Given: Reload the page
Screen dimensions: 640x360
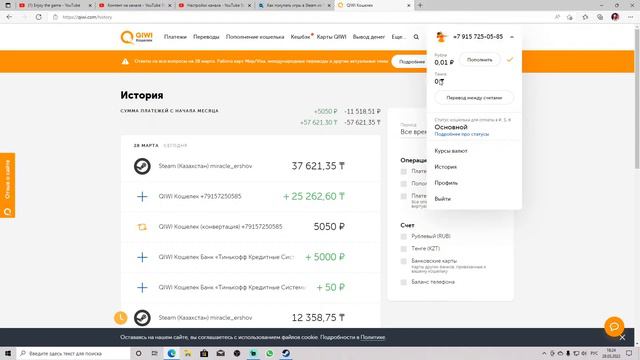Looking at the screenshot, I should 39,17.
